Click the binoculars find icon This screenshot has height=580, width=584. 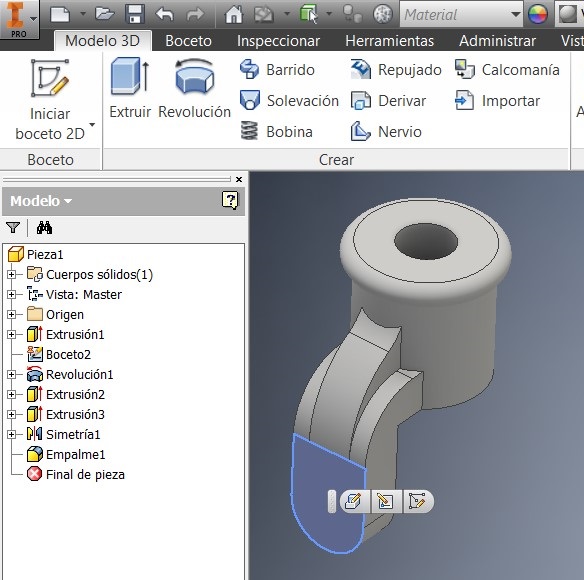[x=44, y=227]
